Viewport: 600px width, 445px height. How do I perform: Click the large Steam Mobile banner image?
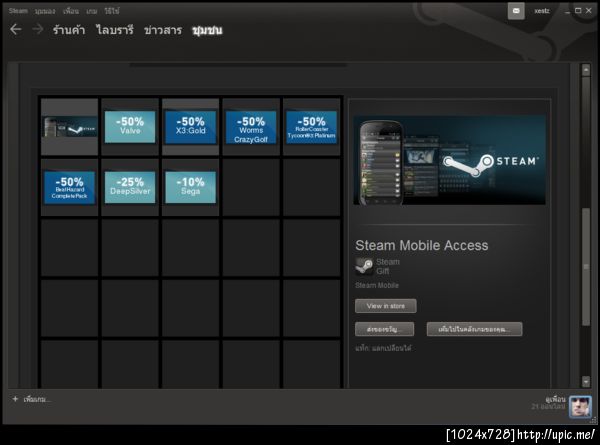click(450, 160)
